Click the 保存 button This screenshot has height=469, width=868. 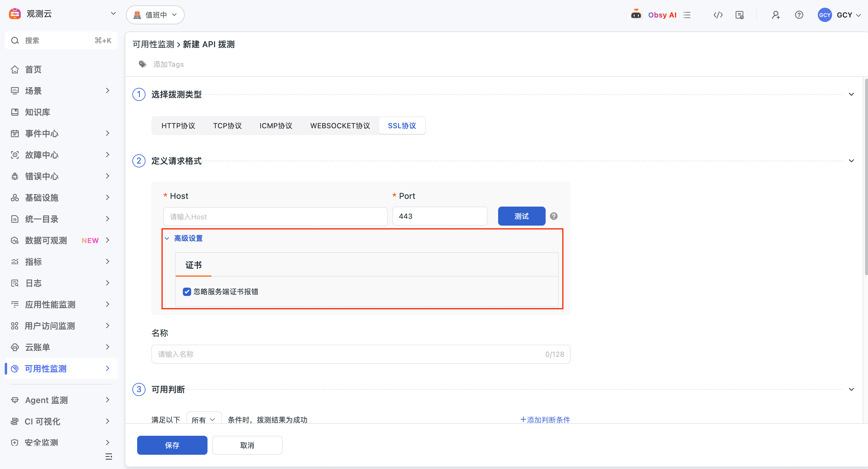[x=172, y=445]
